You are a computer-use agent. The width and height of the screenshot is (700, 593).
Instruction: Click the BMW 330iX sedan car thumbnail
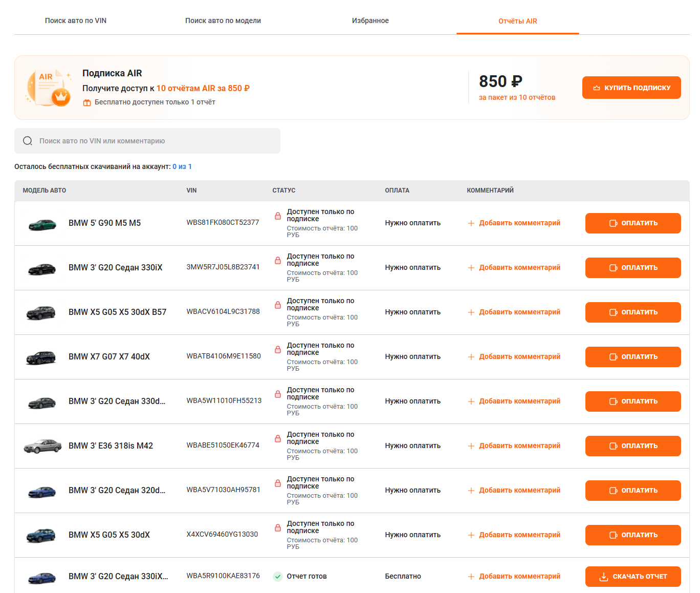[42, 268]
